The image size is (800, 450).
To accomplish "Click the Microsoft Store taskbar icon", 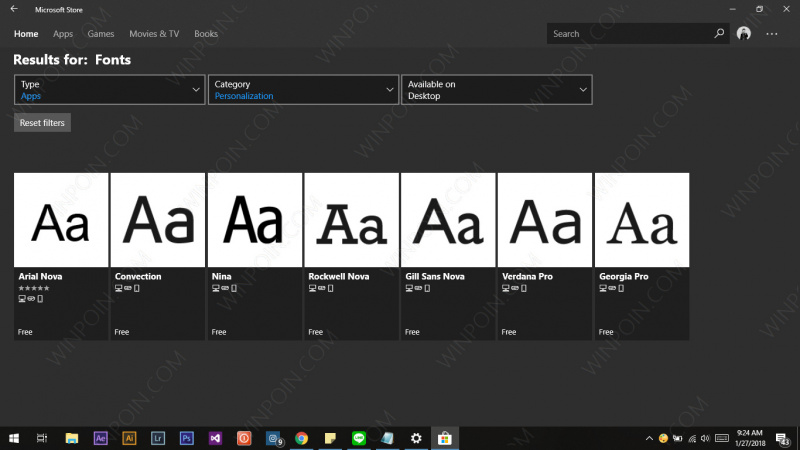I will pos(445,438).
